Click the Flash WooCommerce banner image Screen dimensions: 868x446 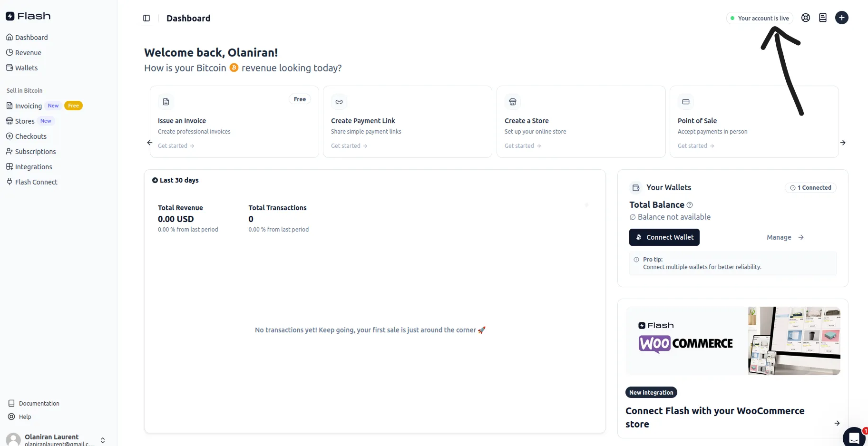pos(732,340)
